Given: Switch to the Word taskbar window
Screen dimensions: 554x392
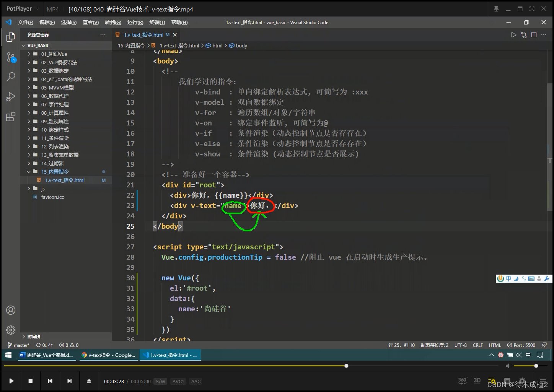Looking at the screenshot, I should [46, 355].
